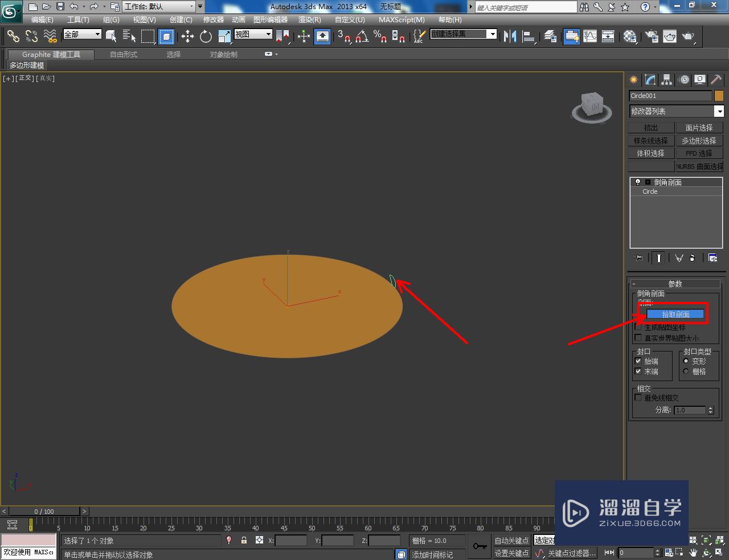Open 创建选择集 named selection dropdown
The width and height of the screenshot is (729, 560).
(x=463, y=34)
